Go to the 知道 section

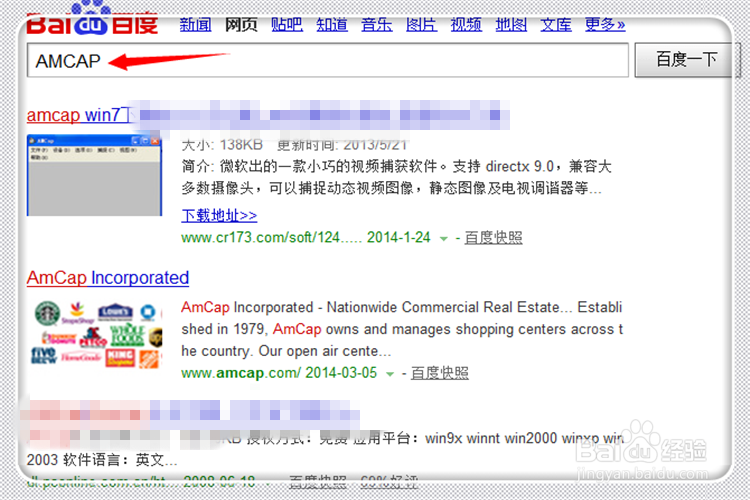(331, 24)
